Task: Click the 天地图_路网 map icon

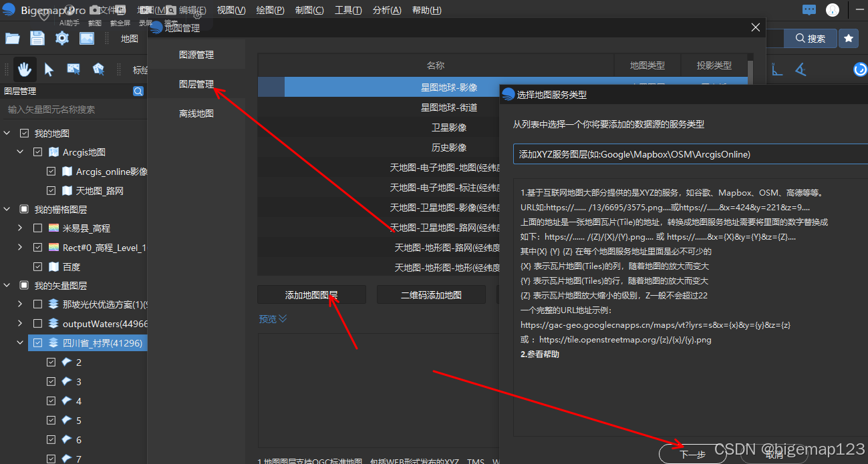Action: [x=67, y=191]
